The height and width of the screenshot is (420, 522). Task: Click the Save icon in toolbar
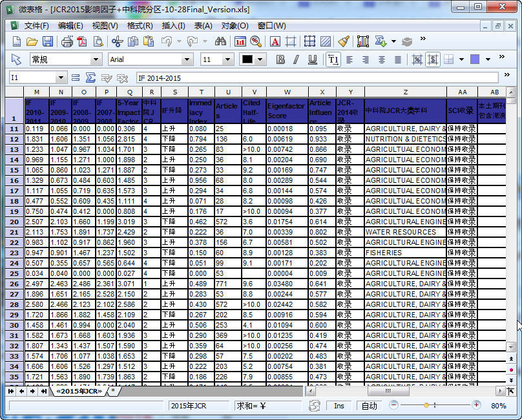(48, 41)
